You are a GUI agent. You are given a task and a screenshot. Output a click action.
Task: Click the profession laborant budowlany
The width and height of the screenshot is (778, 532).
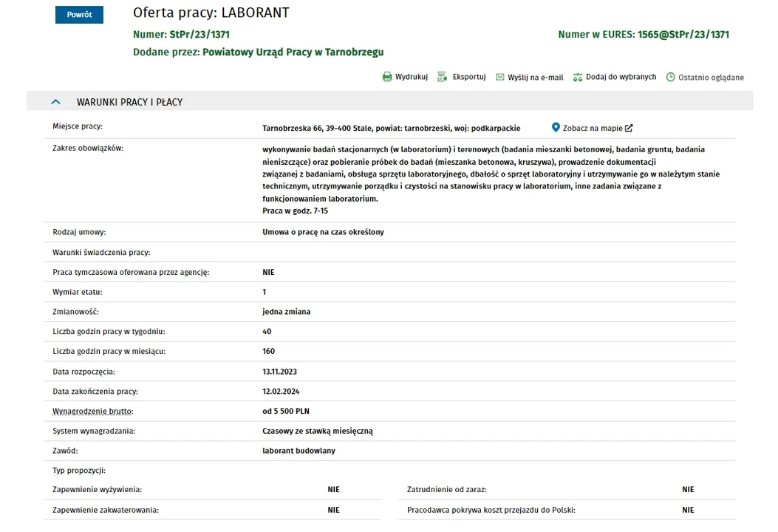point(298,451)
